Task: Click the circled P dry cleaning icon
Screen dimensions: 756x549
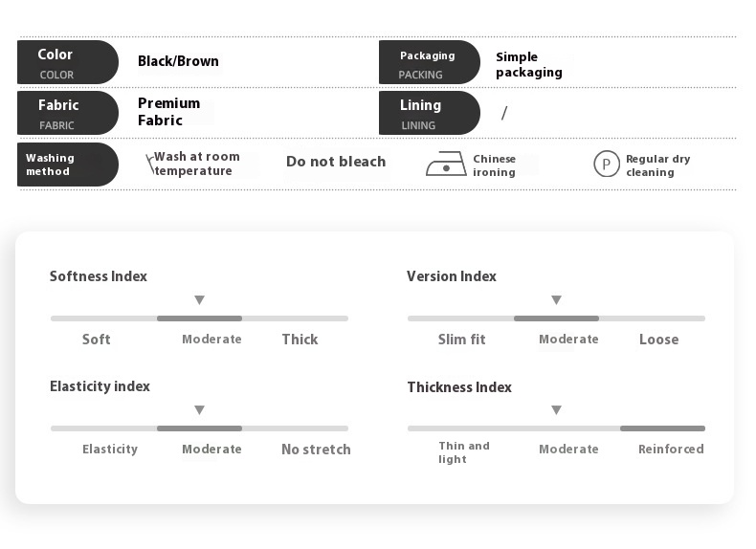Action: (x=607, y=165)
